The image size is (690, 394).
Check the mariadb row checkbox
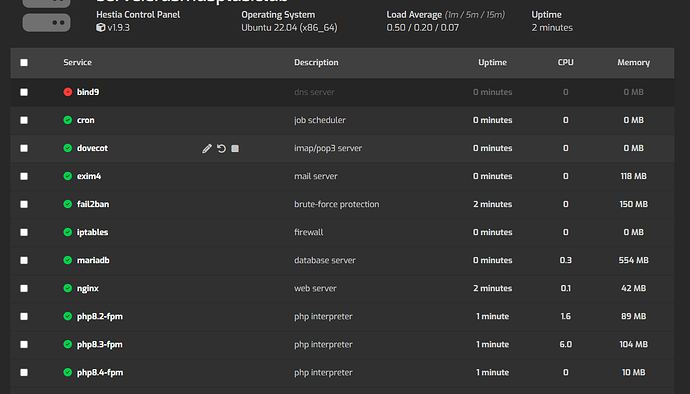[x=24, y=260]
